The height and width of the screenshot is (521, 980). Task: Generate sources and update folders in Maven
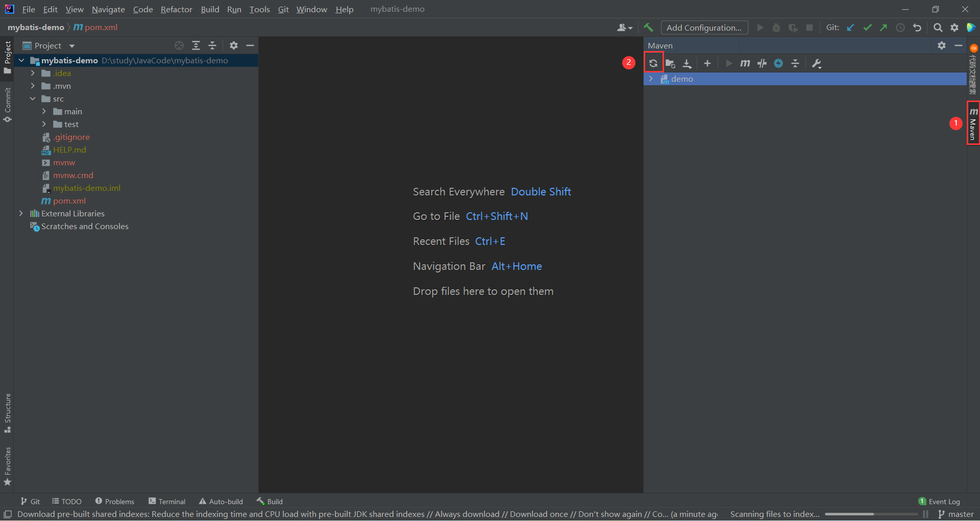670,63
